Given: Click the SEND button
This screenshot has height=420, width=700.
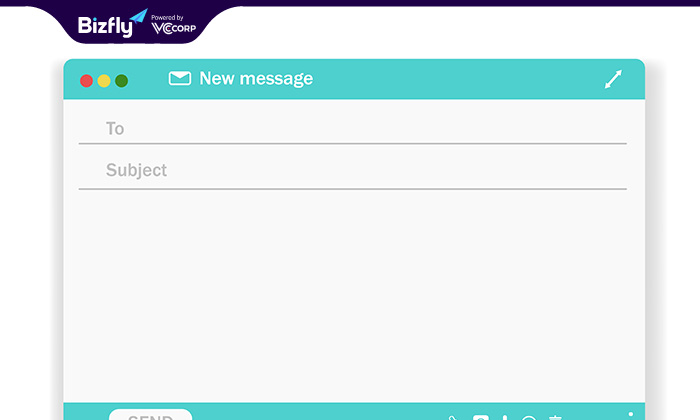Looking at the screenshot, I should pyautogui.click(x=150, y=415).
